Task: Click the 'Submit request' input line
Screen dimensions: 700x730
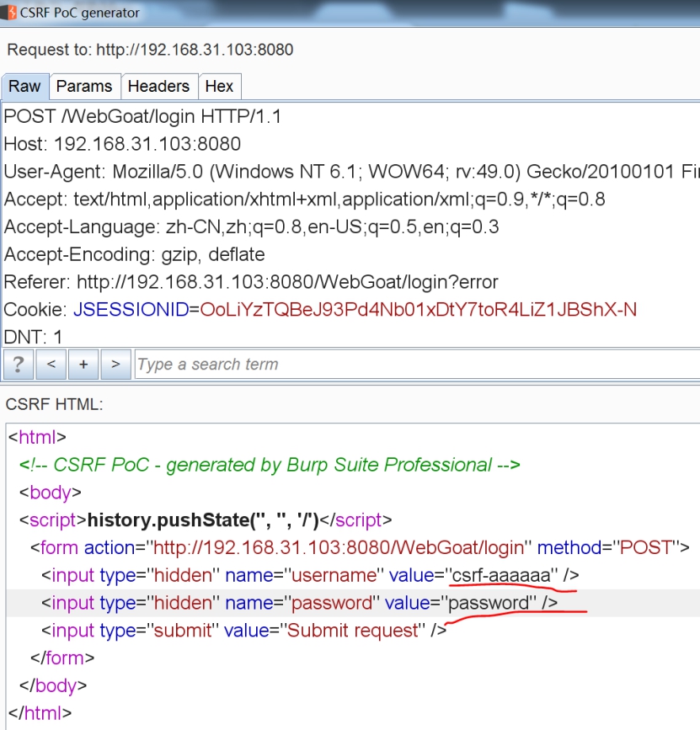Action: 244,631
